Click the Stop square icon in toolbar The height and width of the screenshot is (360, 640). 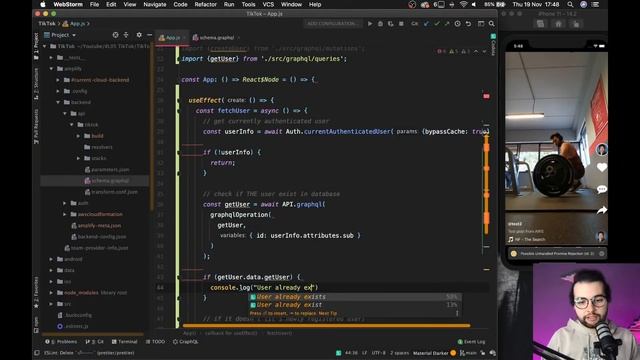pyautogui.click(x=401, y=24)
